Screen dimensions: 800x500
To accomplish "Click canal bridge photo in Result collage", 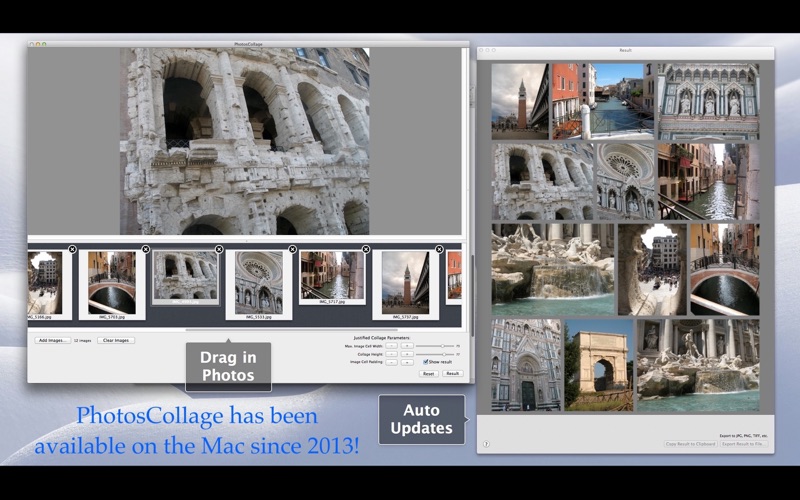I will (x=725, y=269).
